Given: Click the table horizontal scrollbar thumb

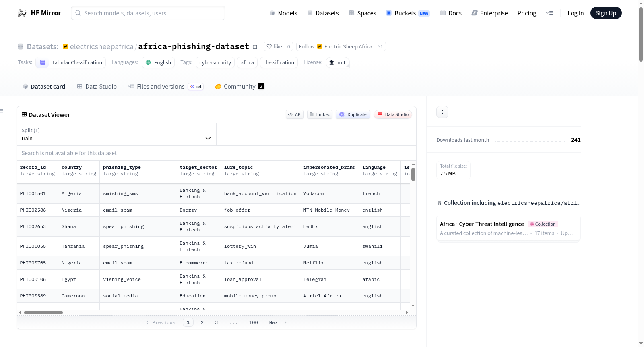Looking at the screenshot, I should coord(43,312).
